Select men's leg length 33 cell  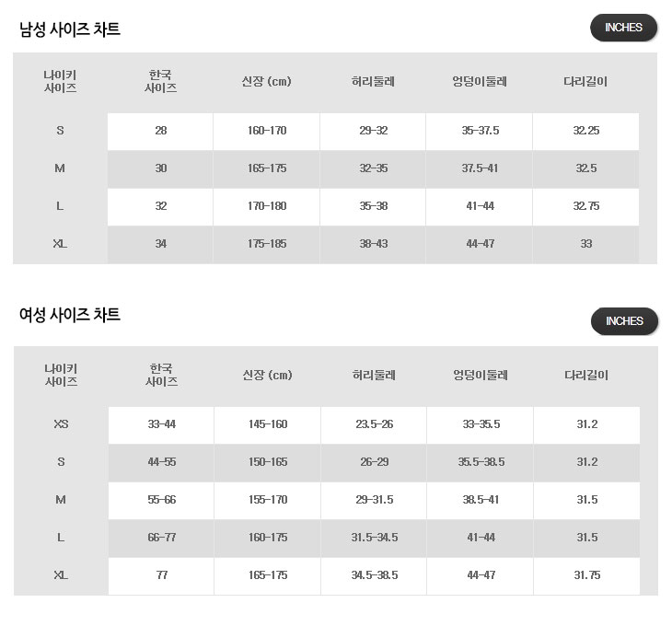586,244
